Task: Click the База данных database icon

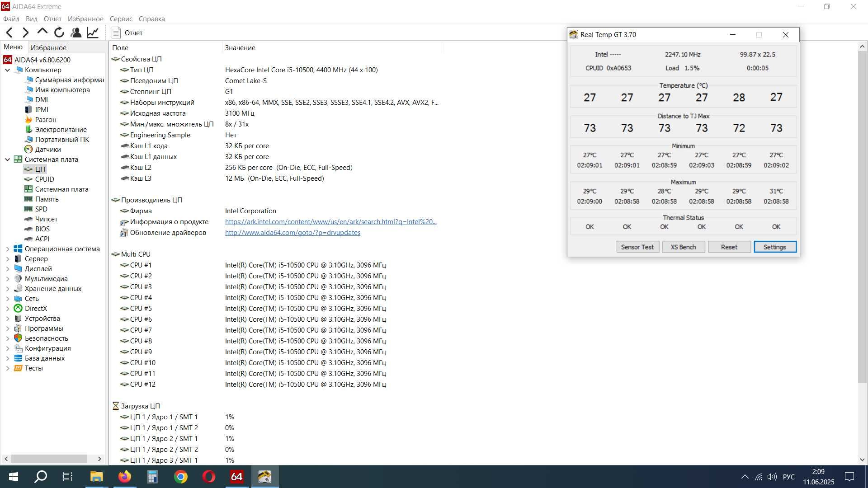Action: (18, 358)
